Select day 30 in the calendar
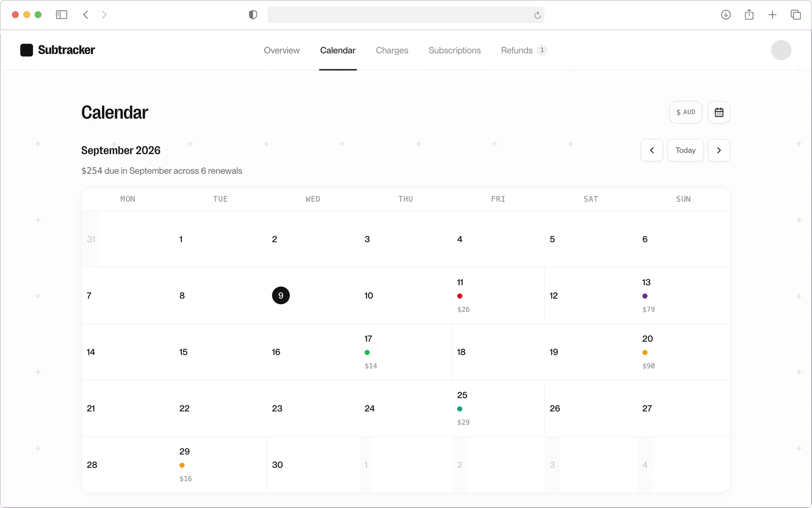 pos(277,465)
